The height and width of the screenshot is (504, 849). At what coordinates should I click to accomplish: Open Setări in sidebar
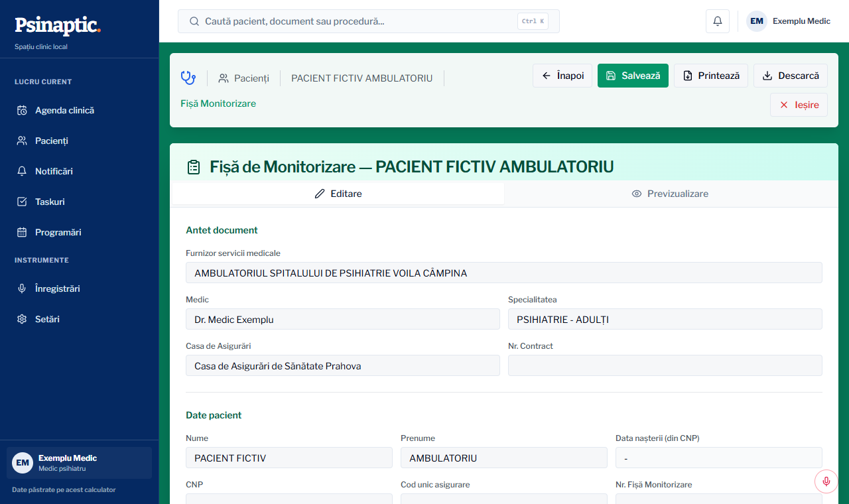click(x=80, y=319)
